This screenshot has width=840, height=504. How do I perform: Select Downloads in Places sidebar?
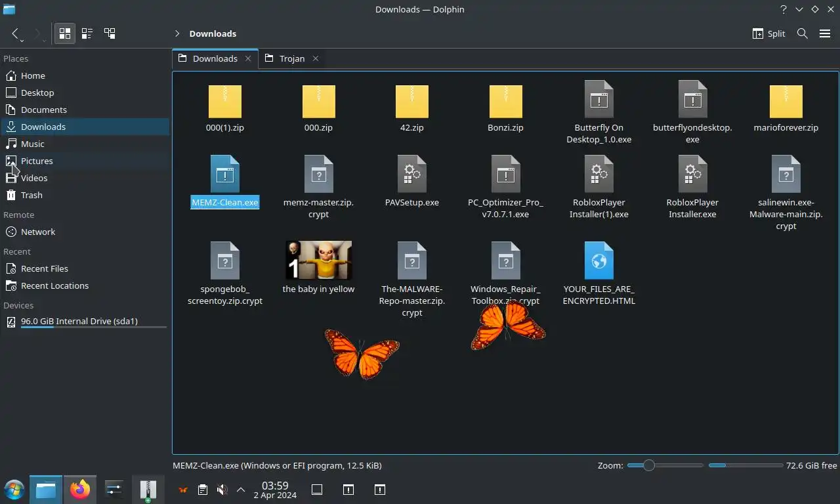85,127
